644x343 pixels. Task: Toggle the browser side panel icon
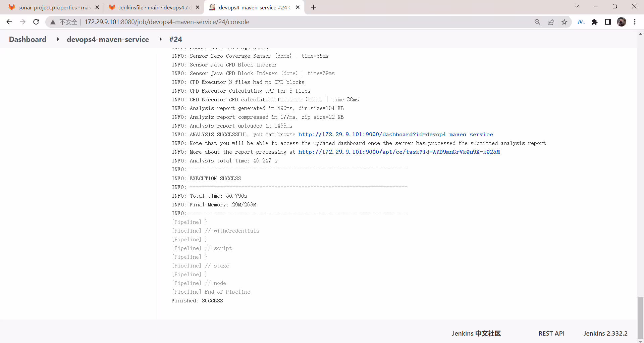[608, 22]
